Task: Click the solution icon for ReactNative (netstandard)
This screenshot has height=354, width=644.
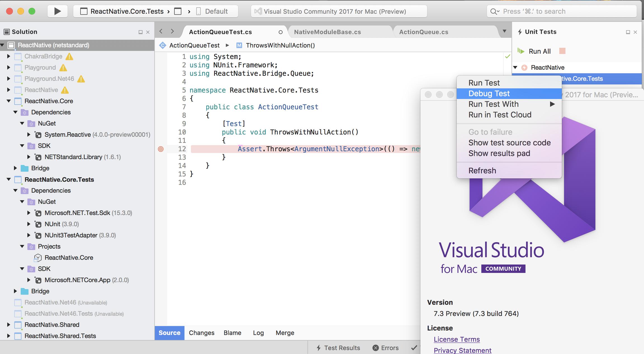Action: [x=11, y=45]
